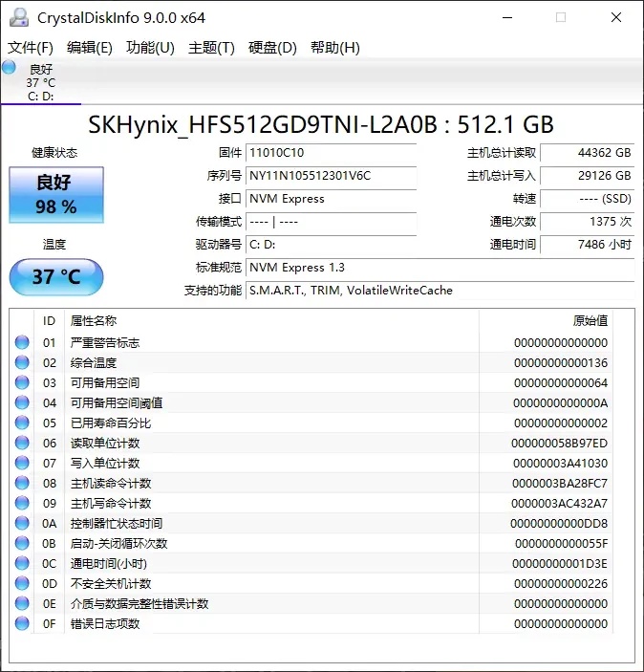This screenshot has height=672, width=644.
Task: Click the blue status orb for row 07
Action: point(22,463)
